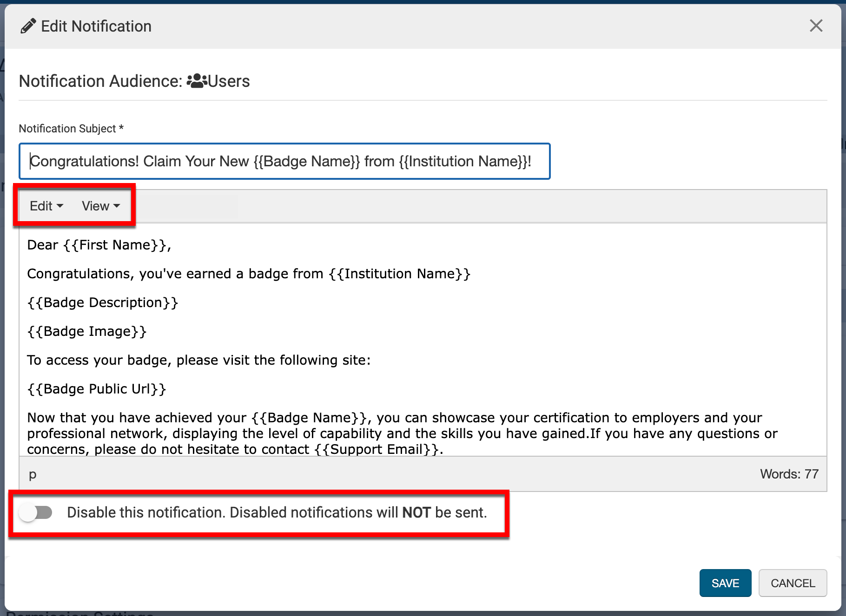Click the pencil icon beside Edit Notification
The height and width of the screenshot is (616, 846).
point(28,26)
